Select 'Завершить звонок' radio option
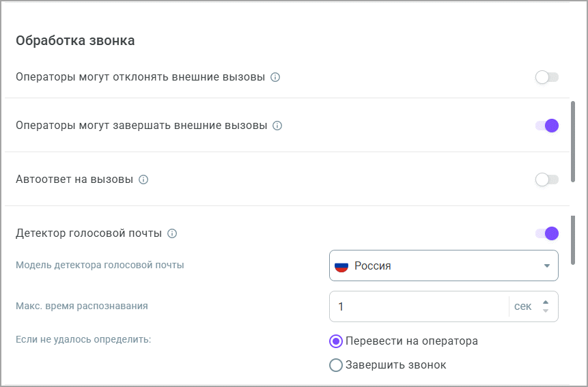The height and width of the screenshot is (387, 588). coord(335,365)
